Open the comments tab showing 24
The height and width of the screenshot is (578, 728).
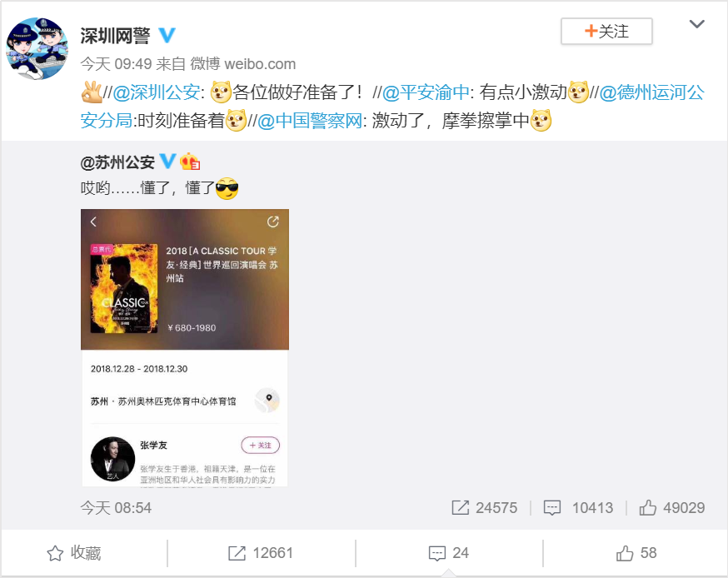(448, 553)
